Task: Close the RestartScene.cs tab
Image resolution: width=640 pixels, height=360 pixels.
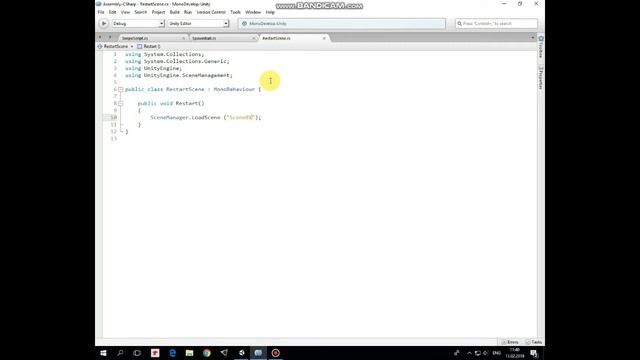Action: coord(324,38)
